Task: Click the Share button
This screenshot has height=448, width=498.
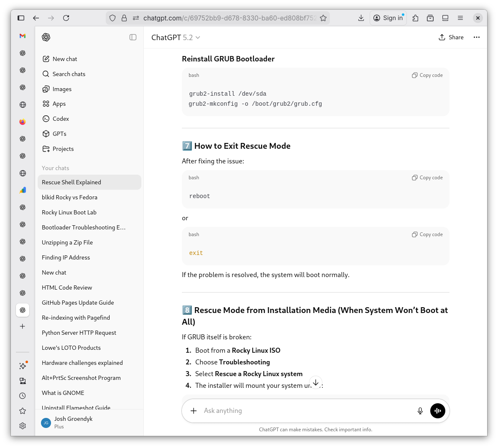Action: click(x=451, y=37)
